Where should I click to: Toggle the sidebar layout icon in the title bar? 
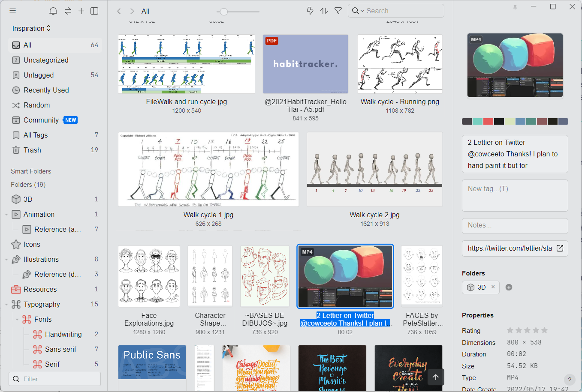(x=94, y=11)
